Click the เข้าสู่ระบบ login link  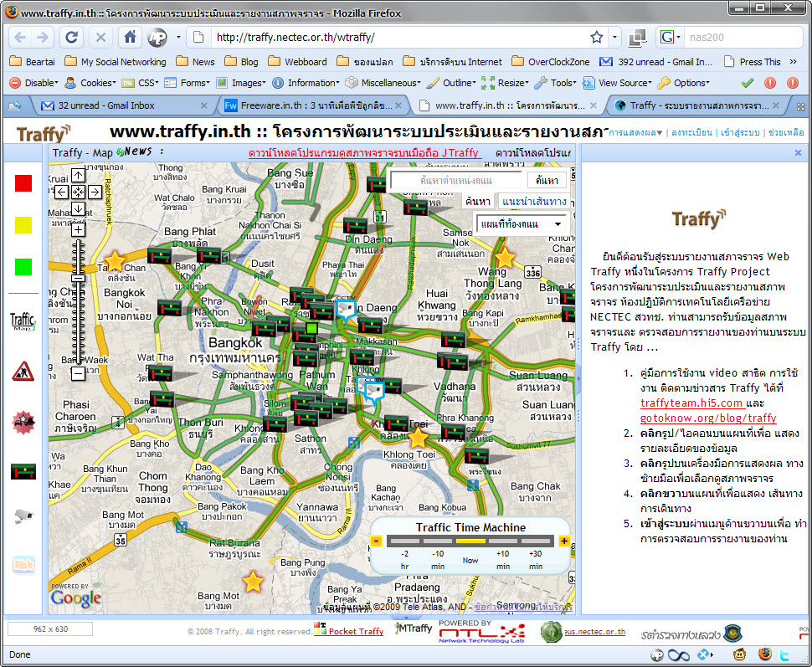point(740,132)
